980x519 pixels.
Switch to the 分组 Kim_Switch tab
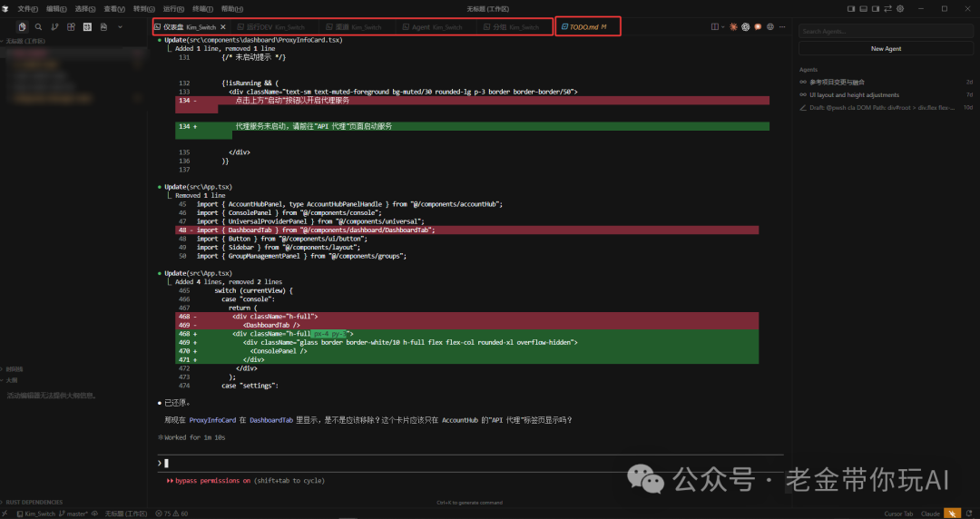pyautogui.click(x=514, y=27)
